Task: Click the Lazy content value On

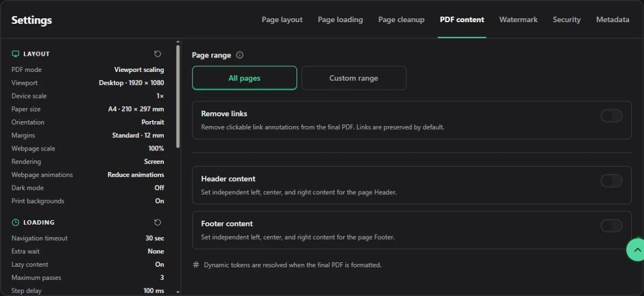Action: (x=160, y=264)
